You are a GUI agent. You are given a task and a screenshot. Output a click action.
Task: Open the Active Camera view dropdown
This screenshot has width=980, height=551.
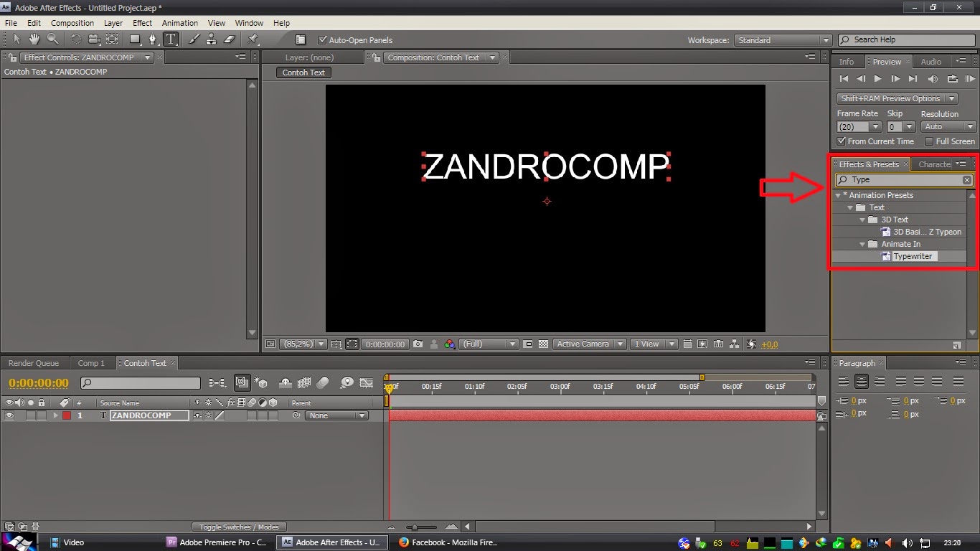589,344
